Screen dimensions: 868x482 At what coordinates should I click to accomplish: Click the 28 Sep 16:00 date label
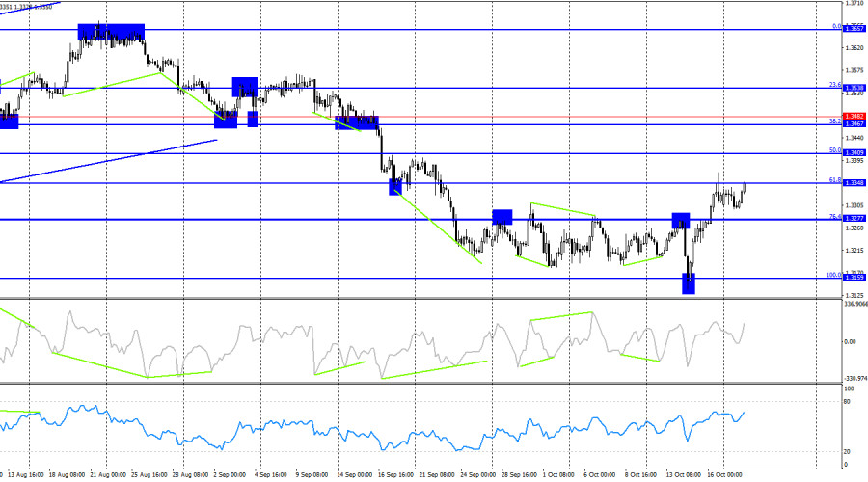(519, 475)
